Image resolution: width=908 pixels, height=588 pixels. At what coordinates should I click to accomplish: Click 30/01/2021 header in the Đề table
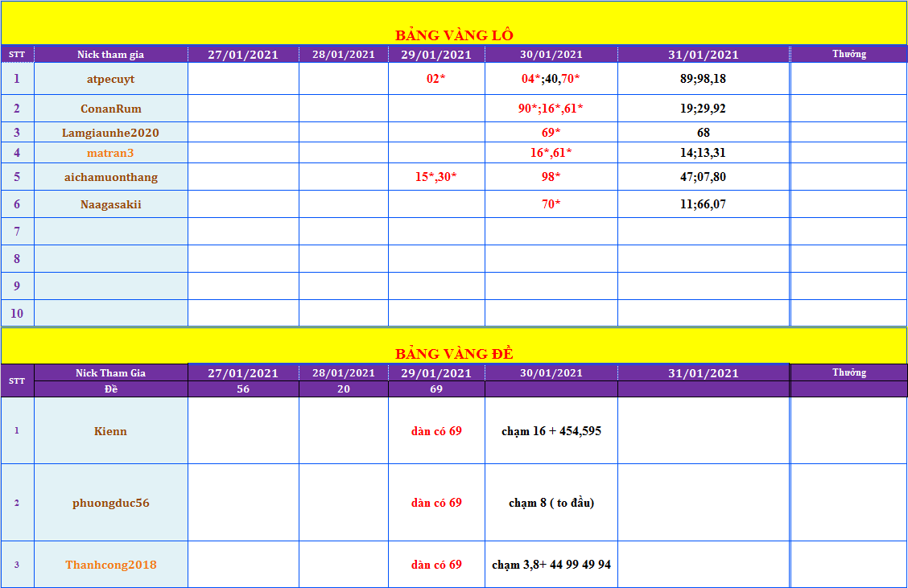551,372
